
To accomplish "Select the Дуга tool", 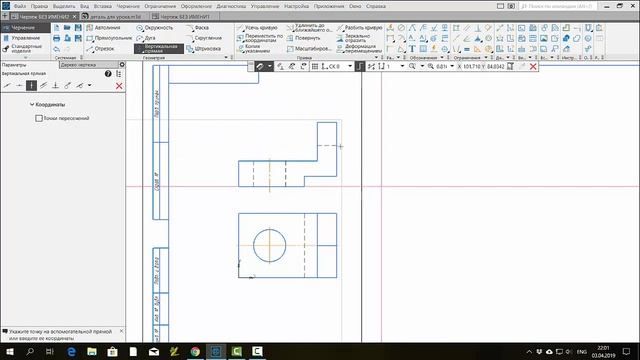I will 146,38.
